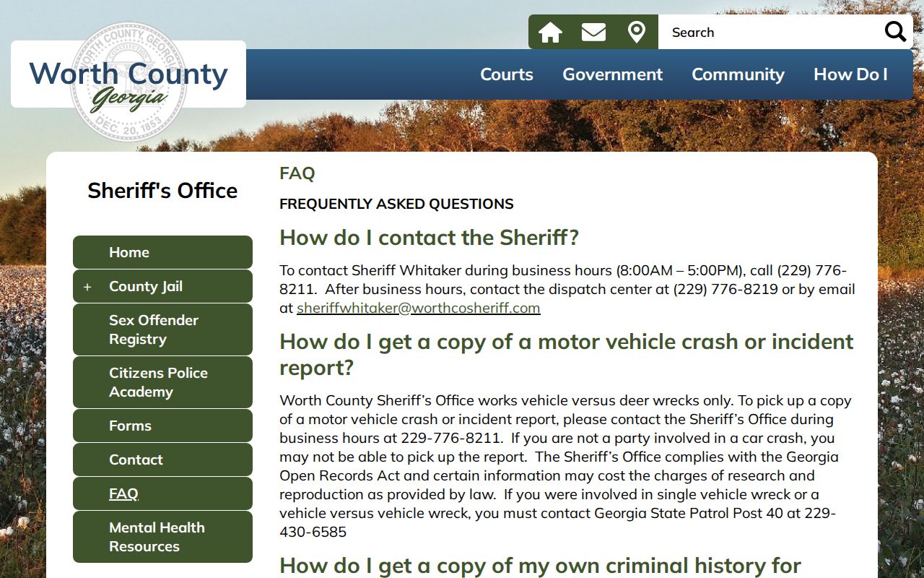This screenshot has width=924, height=578.
Task: Click the green FAQ page title
Action: pyautogui.click(x=297, y=173)
